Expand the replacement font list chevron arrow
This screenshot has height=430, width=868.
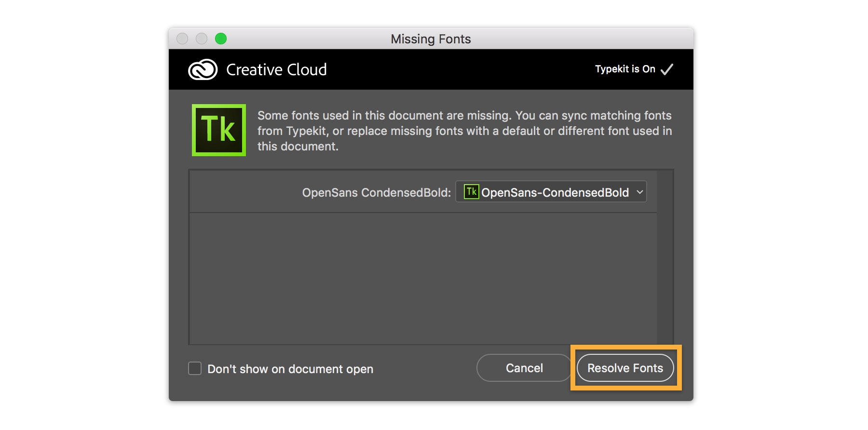(x=640, y=192)
